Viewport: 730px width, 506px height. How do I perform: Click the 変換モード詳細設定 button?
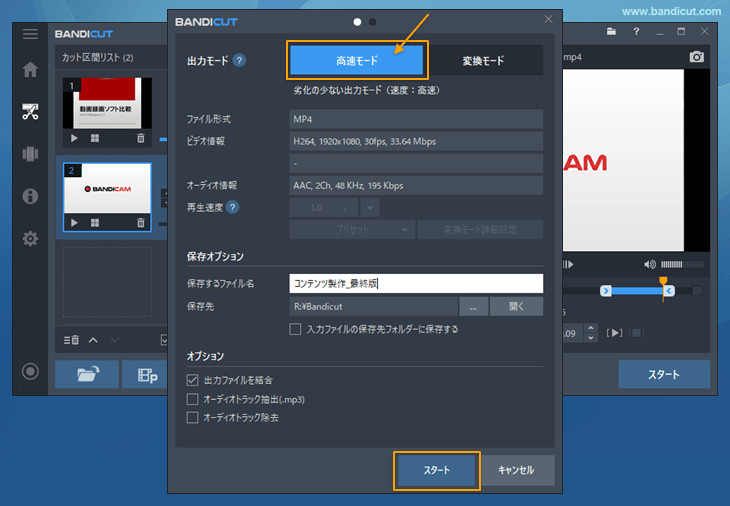pos(480,229)
